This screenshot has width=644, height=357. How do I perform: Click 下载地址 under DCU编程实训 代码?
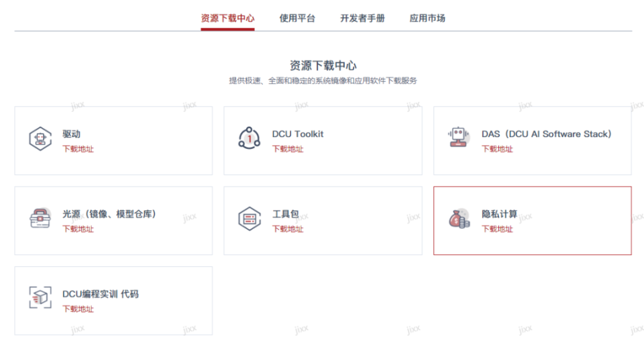(78, 309)
